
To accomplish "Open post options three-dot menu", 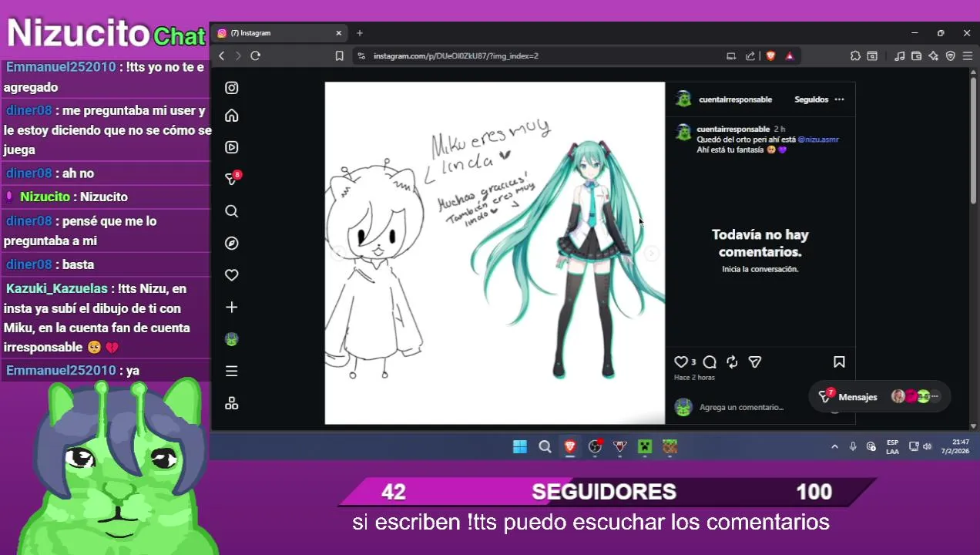I will pos(839,99).
